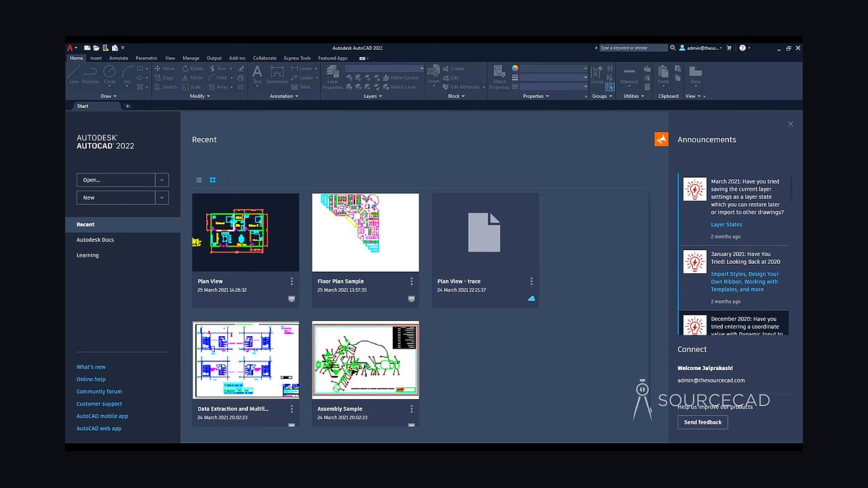Expand the Annotation panel flyout

(284, 96)
